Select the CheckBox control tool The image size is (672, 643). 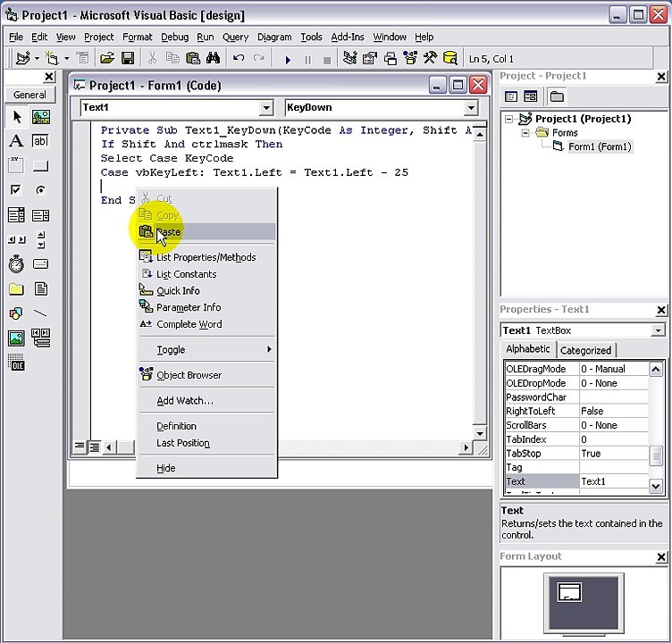coord(16,189)
